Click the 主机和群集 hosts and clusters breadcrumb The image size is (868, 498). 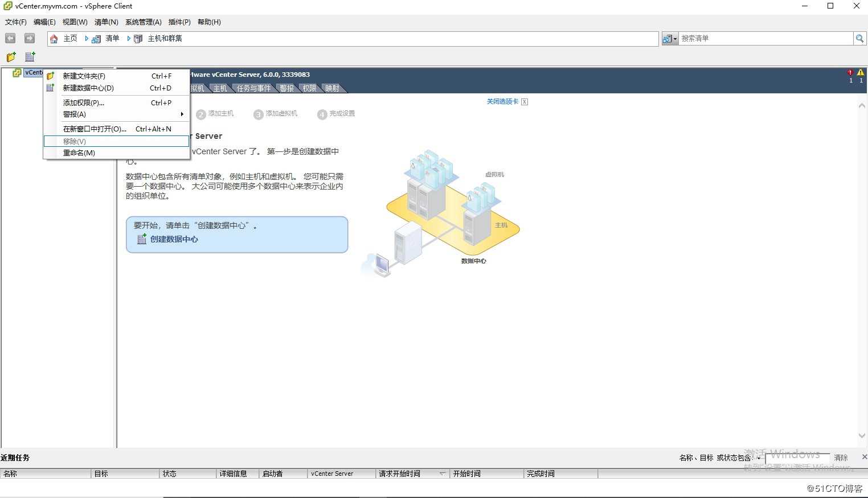(165, 39)
